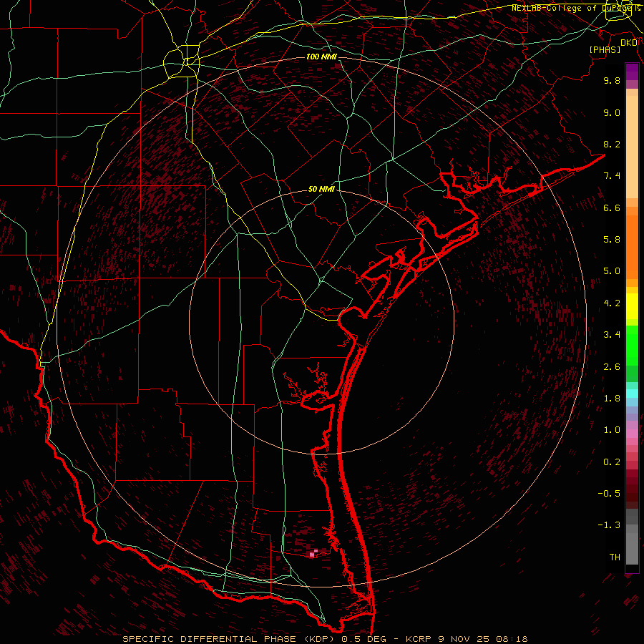Image resolution: width=644 pixels, height=644 pixels.
Task: Click "(KDP)" in the bottom caption
Action: tap(320, 639)
